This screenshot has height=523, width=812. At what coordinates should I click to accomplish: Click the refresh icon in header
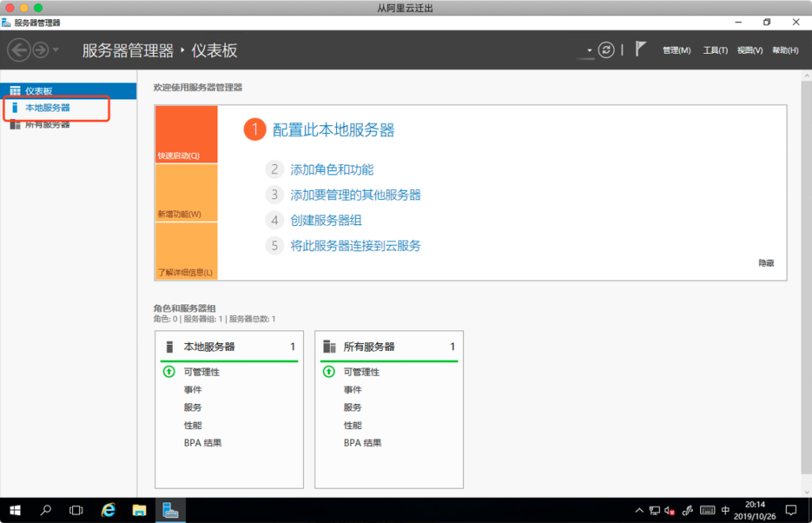(x=606, y=50)
